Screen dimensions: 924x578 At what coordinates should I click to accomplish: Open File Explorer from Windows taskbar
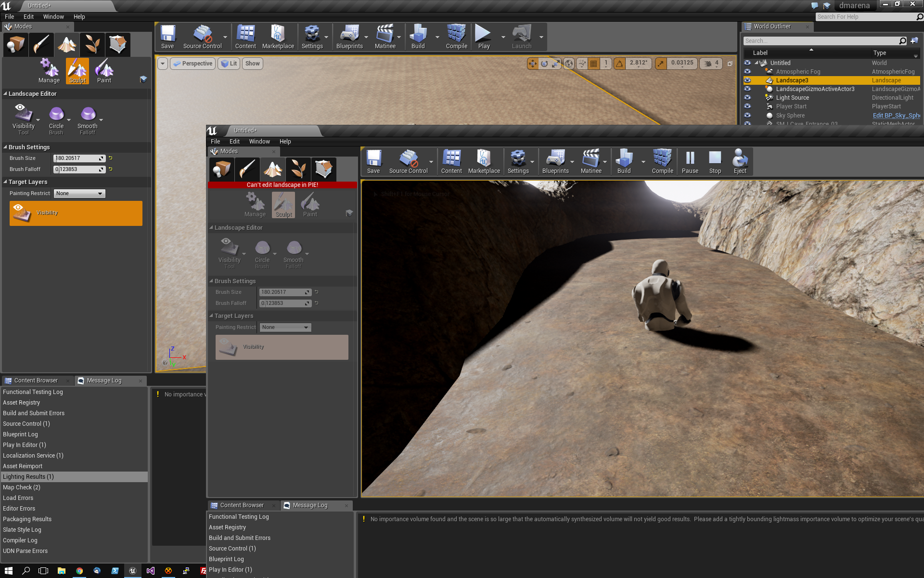(x=62, y=570)
